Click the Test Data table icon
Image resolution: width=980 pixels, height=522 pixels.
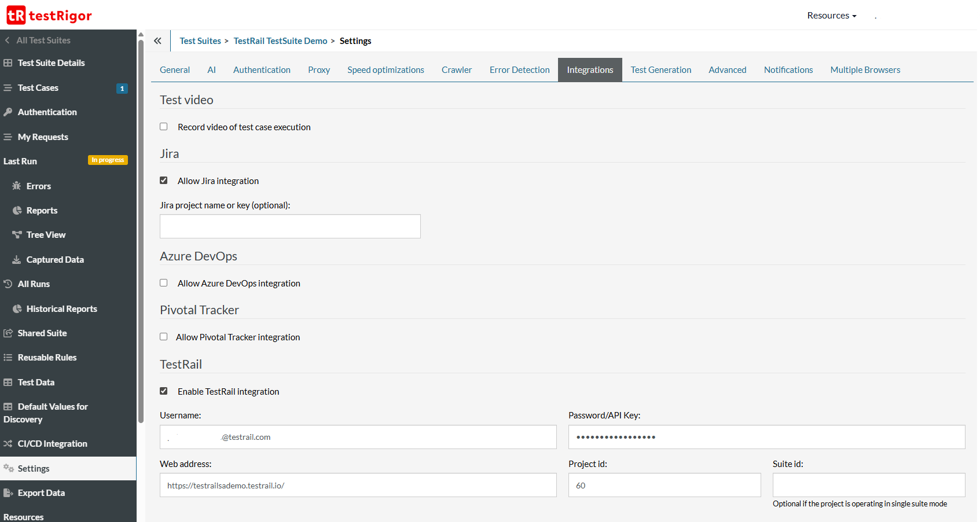pyautogui.click(x=8, y=383)
